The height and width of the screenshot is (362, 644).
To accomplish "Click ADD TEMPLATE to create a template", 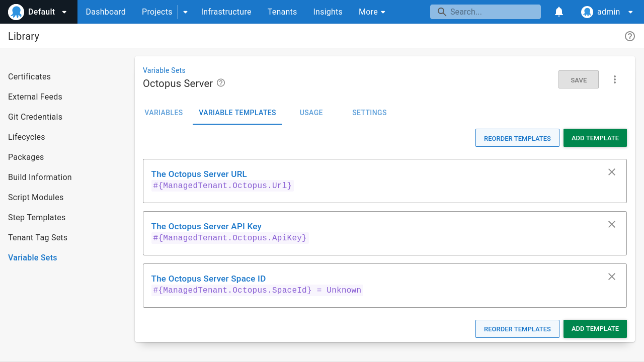I will [x=595, y=138].
